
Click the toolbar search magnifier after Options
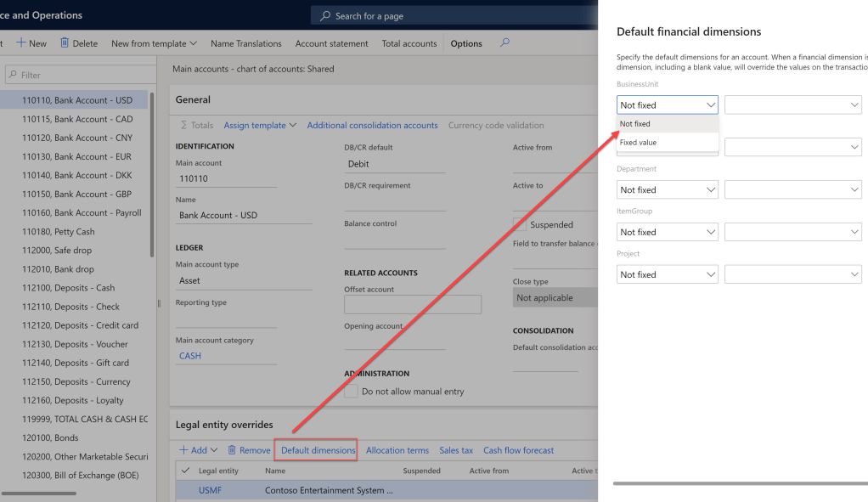504,42
